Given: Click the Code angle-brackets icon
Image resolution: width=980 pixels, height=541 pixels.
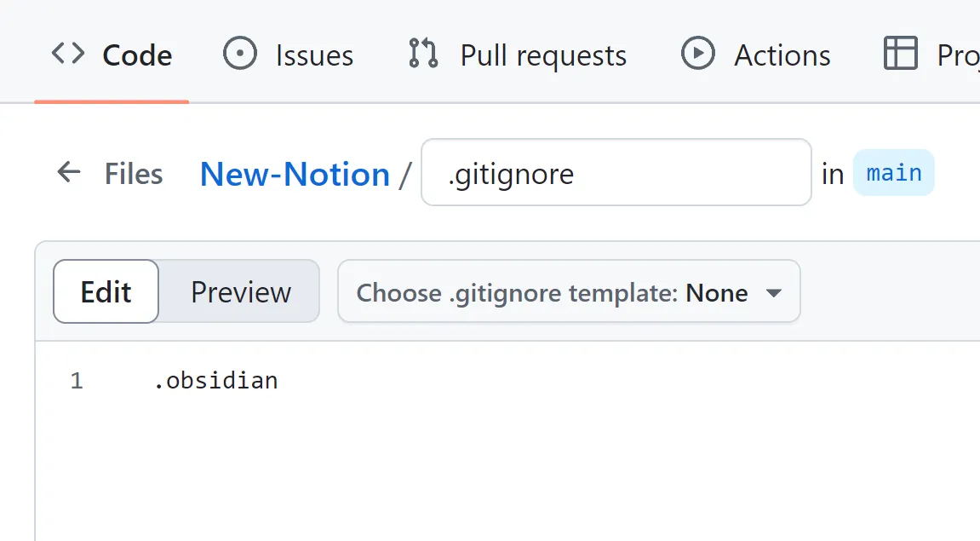Looking at the screenshot, I should coord(67,54).
